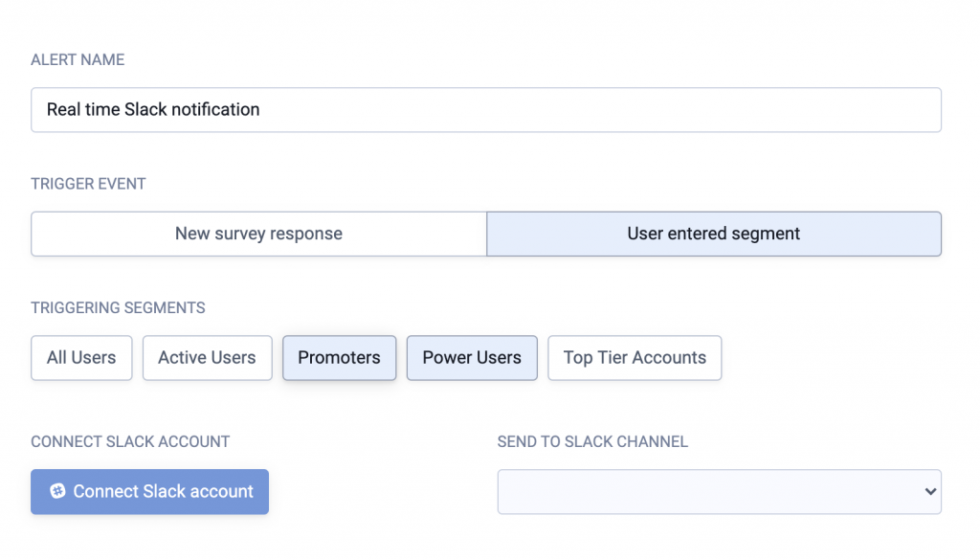The width and height of the screenshot is (980, 560).
Task: Click the TRIGGERING SEGMENTS label
Action: tap(118, 308)
